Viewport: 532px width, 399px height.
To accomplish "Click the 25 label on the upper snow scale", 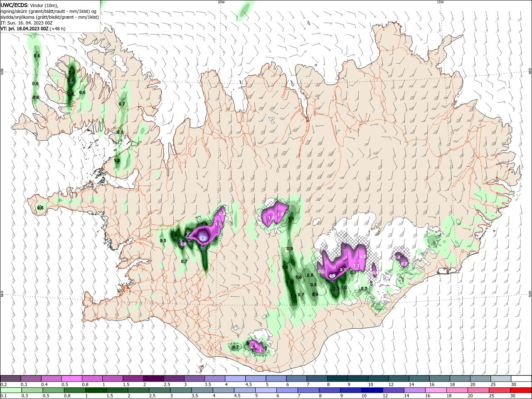I will click(x=493, y=384).
